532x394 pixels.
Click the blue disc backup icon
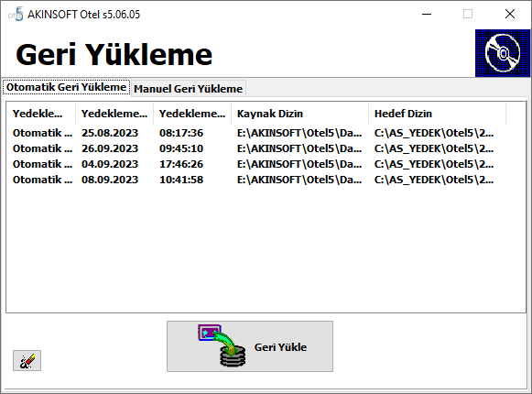[x=503, y=53]
